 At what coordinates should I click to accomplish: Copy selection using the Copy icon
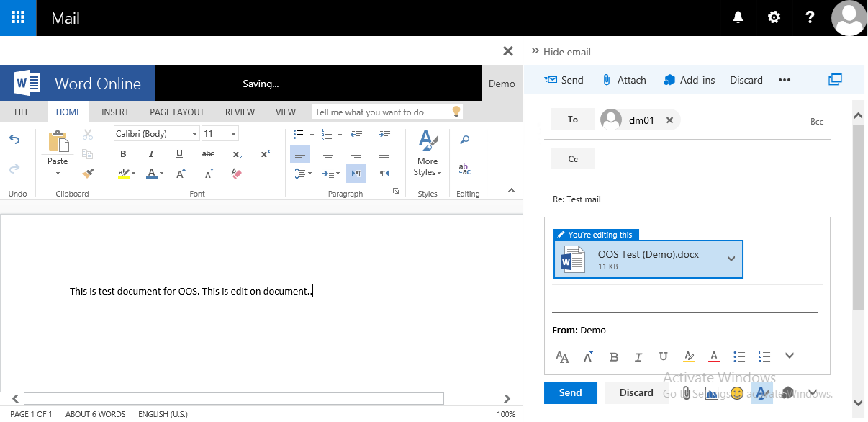[x=88, y=154]
